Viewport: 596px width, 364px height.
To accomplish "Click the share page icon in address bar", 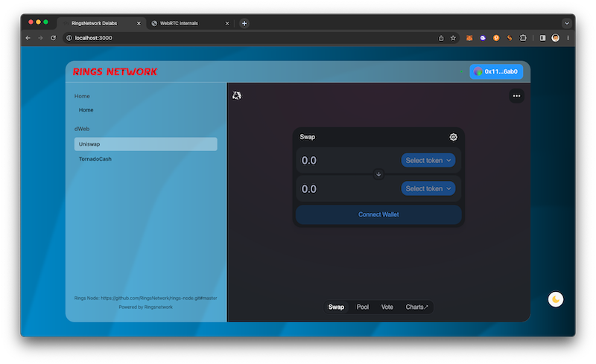I will [x=441, y=38].
